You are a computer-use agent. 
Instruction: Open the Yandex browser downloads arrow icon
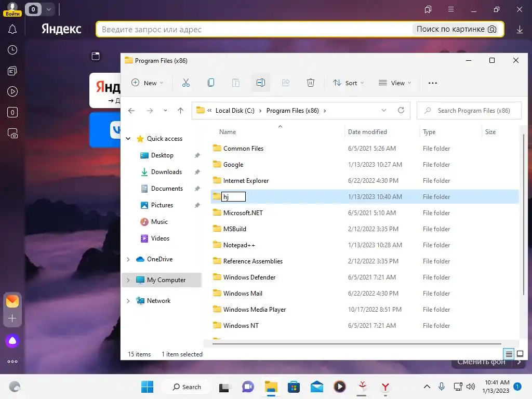(x=520, y=30)
